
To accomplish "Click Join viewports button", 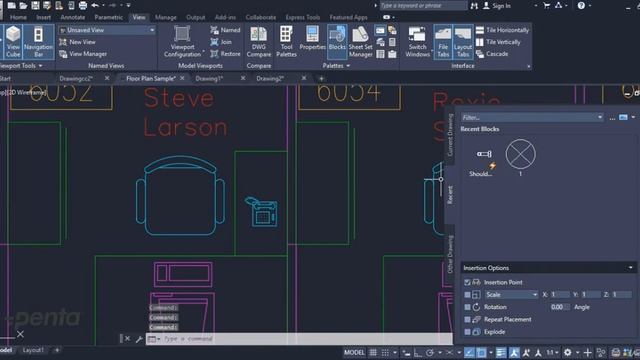I will click(x=221, y=42).
